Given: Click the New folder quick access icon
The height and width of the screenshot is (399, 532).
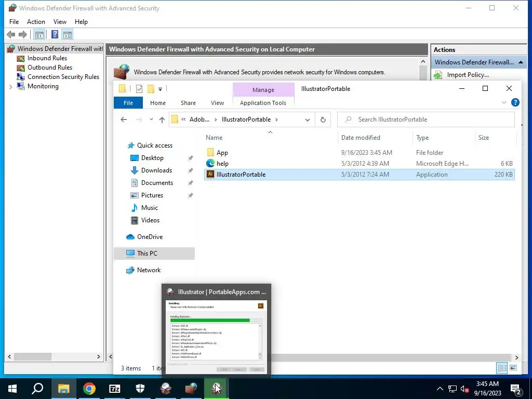Looking at the screenshot, I should tap(151, 89).
